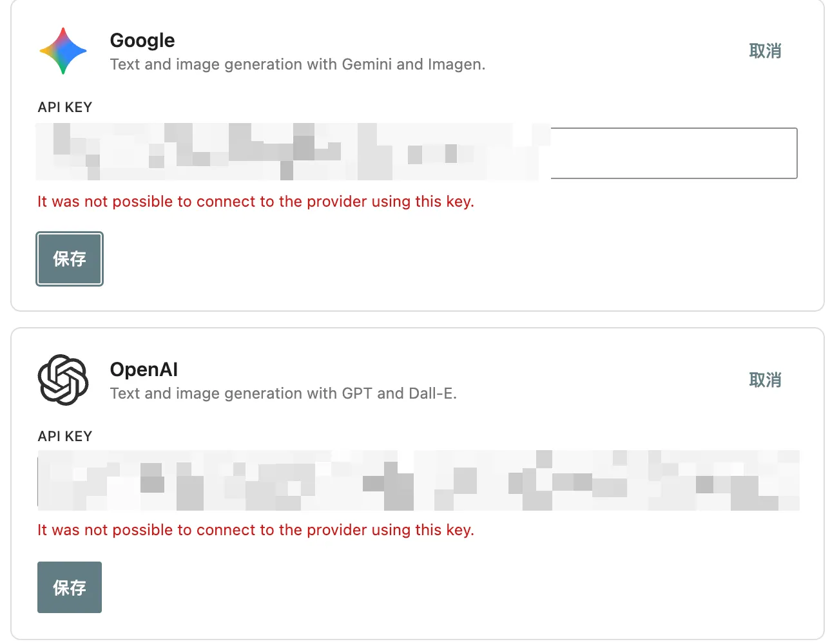The image size is (830, 644).
Task: Click the API KEY label under OpenAI
Action: [x=65, y=437]
